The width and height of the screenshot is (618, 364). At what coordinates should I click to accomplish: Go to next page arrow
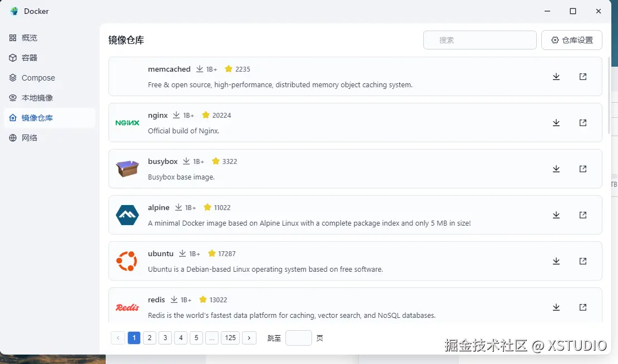click(249, 338)
